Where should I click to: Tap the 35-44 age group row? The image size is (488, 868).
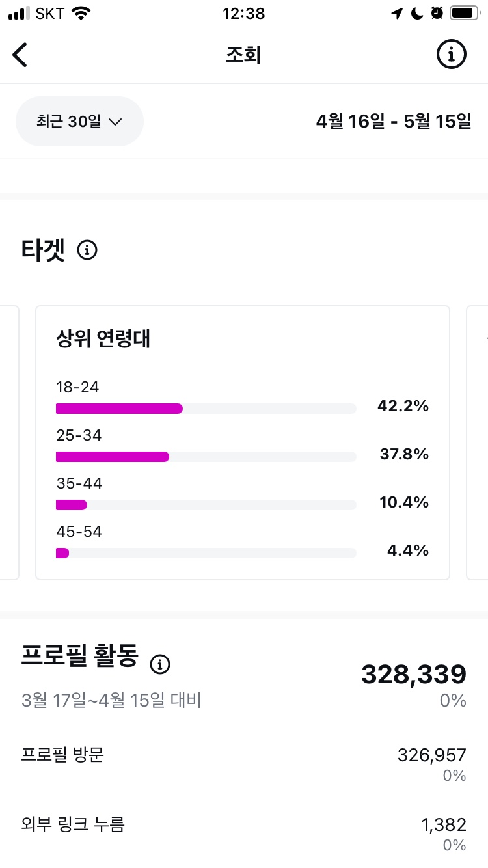coord(242,495)
